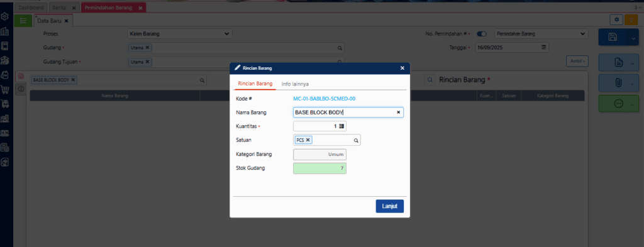The height and width of the screenshot is (247, 644).
Task: Switch to the Rincian Barang dialog tab
Action: tap(255, 84)
